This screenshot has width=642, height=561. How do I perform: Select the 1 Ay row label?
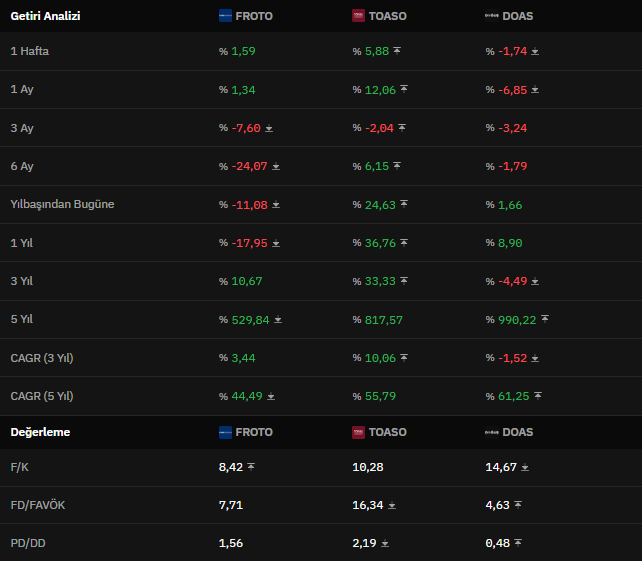[22, 89]
